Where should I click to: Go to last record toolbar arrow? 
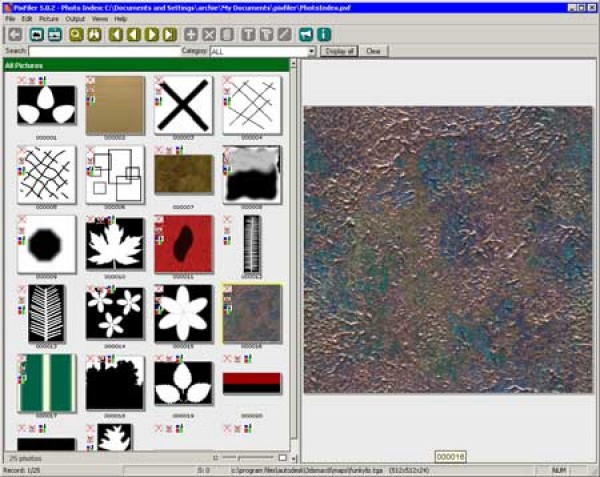[170, 35]
